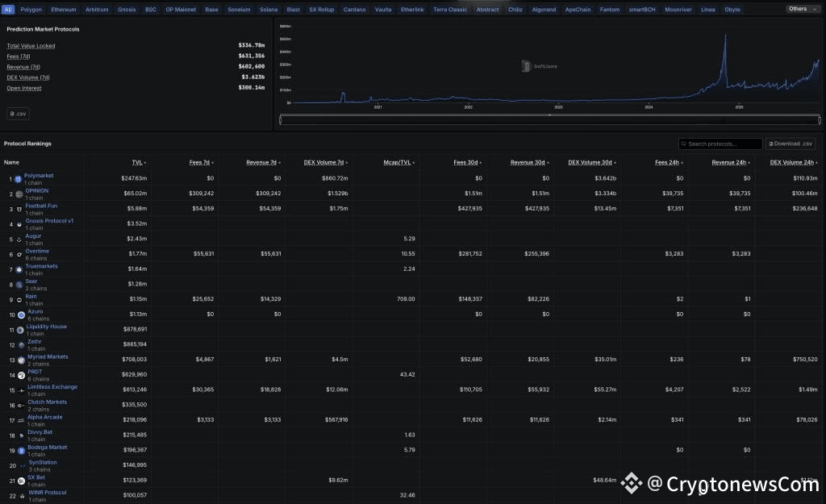
Task: Open the Others chains dropdown
Action: pyautogui.click(x=801, y=9)
